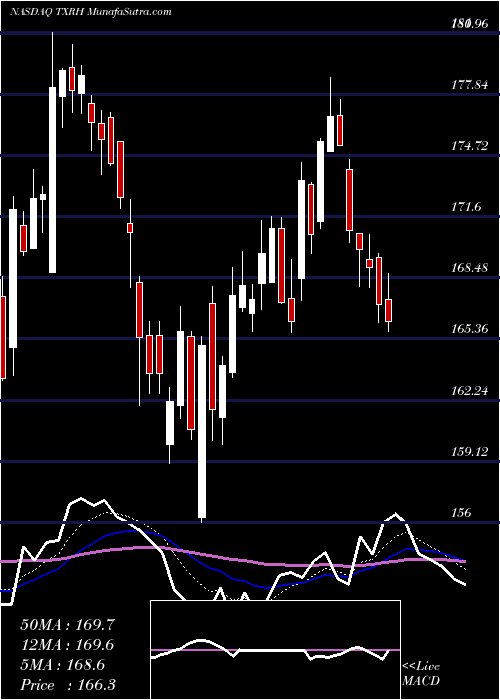Select the 177.84 price level label

point(470,84)
